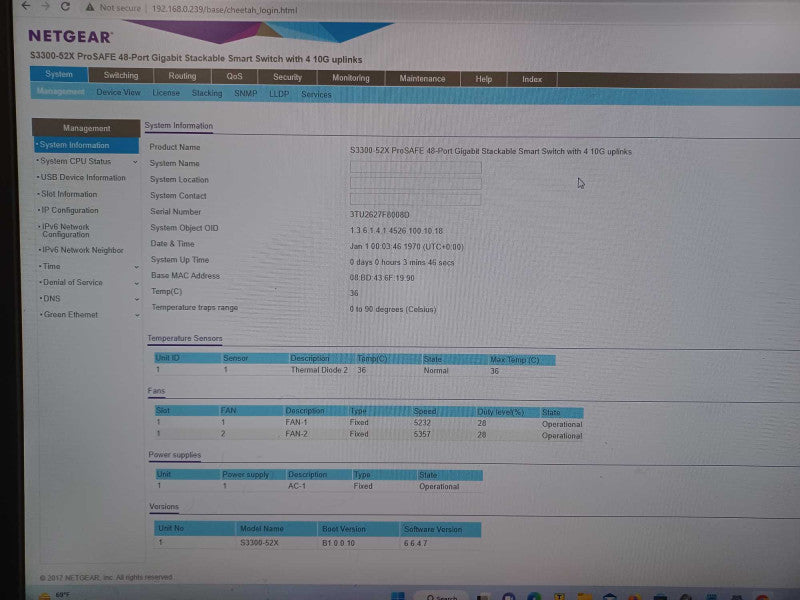This screenshot has height=600, width=800.
Task: Click the AC-1 power supply description
Action: [297, 486]
